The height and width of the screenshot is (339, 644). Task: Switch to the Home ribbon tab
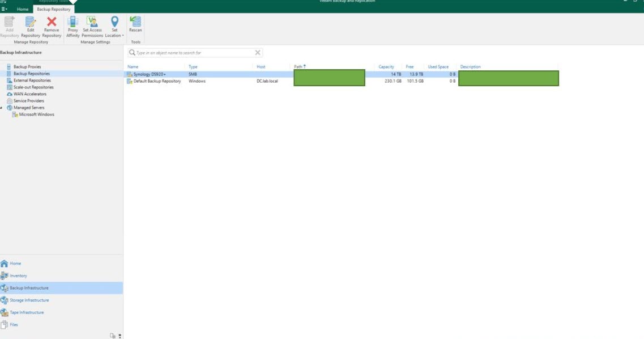click(x=23, y=10)
